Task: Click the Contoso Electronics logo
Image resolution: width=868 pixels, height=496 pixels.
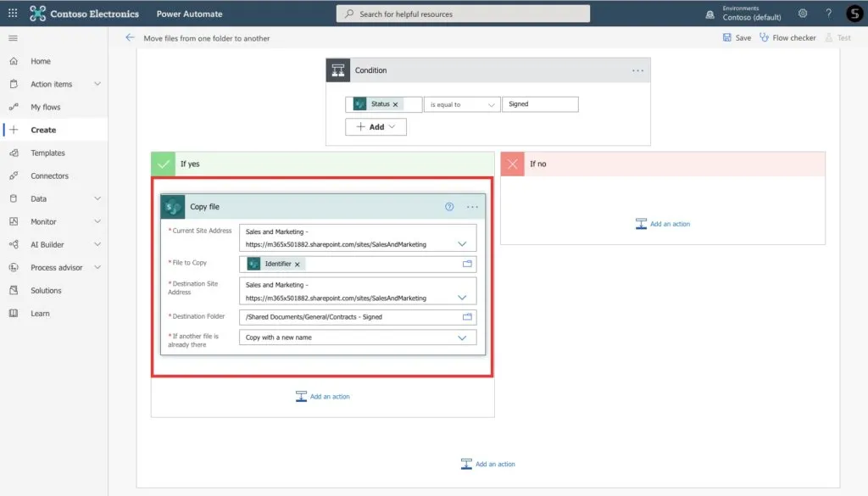Action: tap(37, 14)
